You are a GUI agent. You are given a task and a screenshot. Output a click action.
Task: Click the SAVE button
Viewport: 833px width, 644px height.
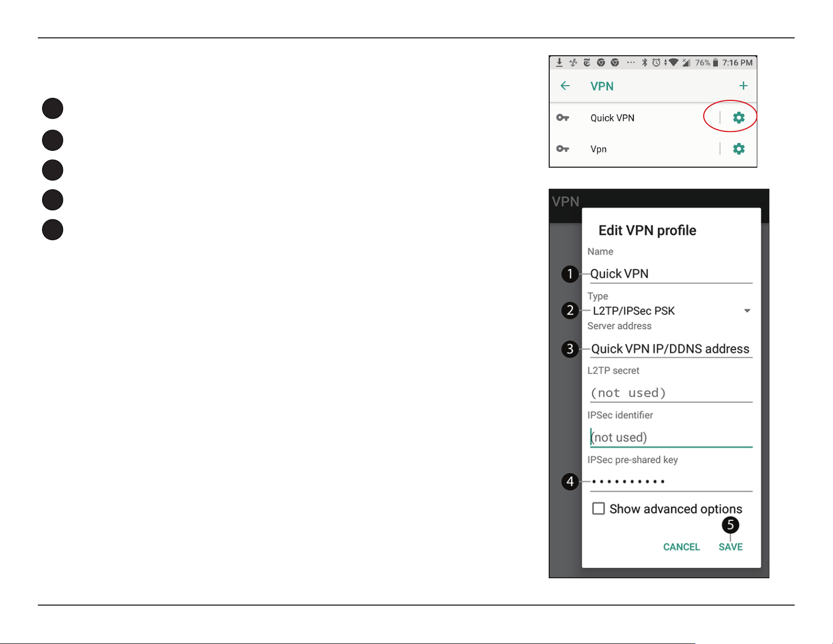click(731, 547)
